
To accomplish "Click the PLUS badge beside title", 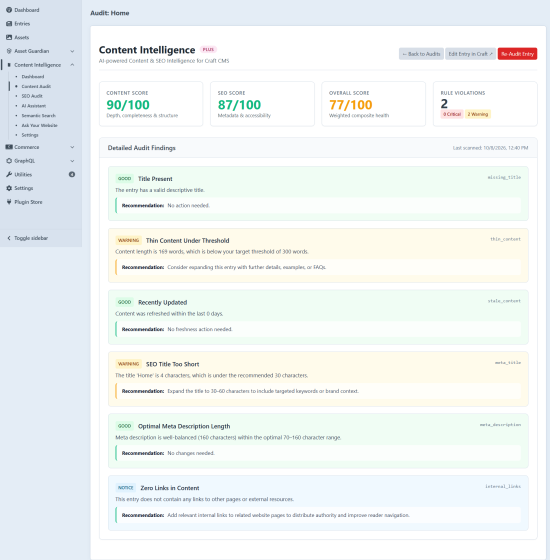I will point(208,50).
